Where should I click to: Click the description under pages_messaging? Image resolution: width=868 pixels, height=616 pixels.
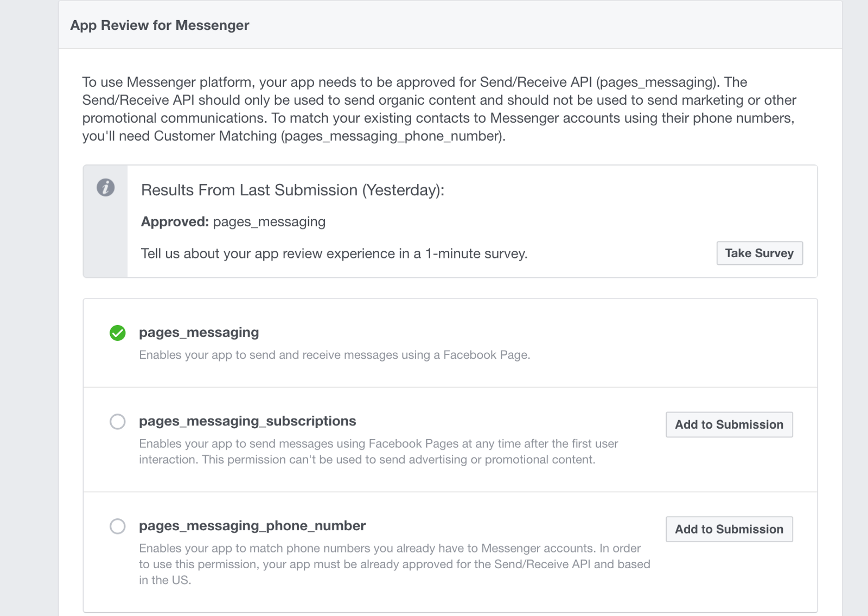(x=334, y=355)
